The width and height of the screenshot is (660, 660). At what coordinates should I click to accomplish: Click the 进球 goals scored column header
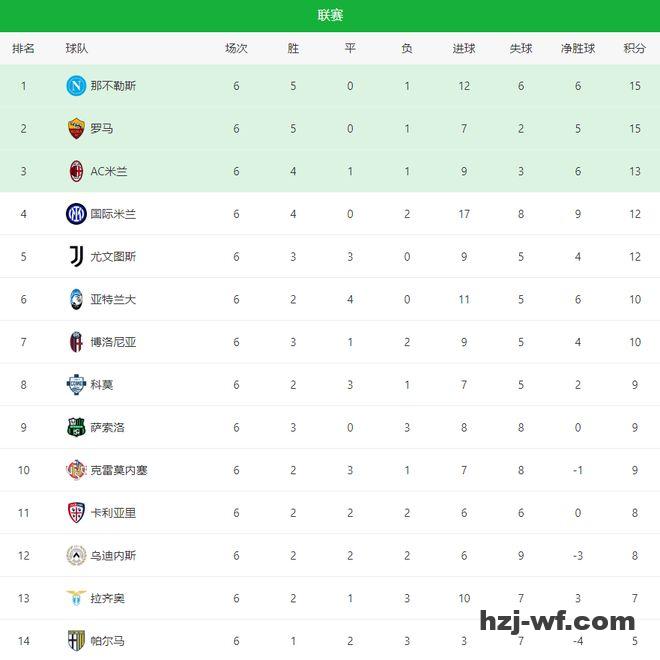[464, 48]
